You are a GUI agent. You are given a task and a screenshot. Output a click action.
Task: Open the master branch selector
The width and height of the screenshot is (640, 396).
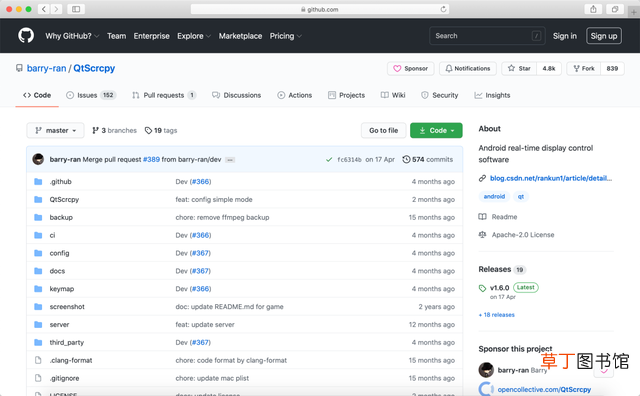[x=56, y=130]
